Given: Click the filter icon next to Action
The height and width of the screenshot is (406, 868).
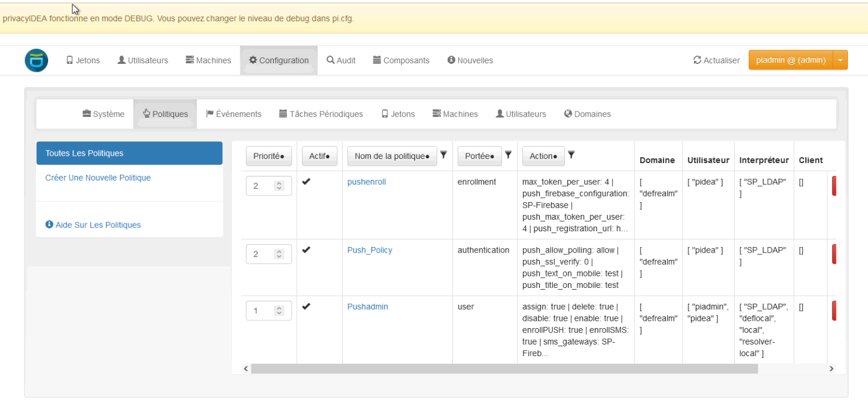Looking at the screenshot, I should tap(571, 155).
